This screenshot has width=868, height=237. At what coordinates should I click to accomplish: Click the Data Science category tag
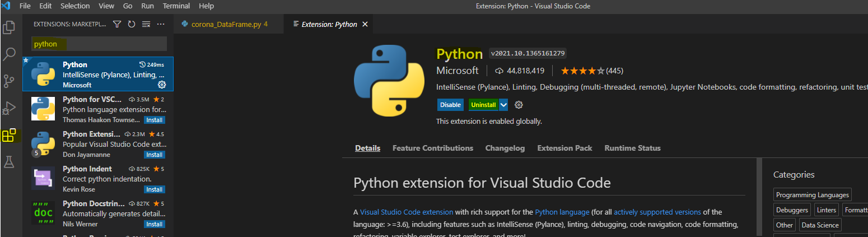click(x=820, y=225)
